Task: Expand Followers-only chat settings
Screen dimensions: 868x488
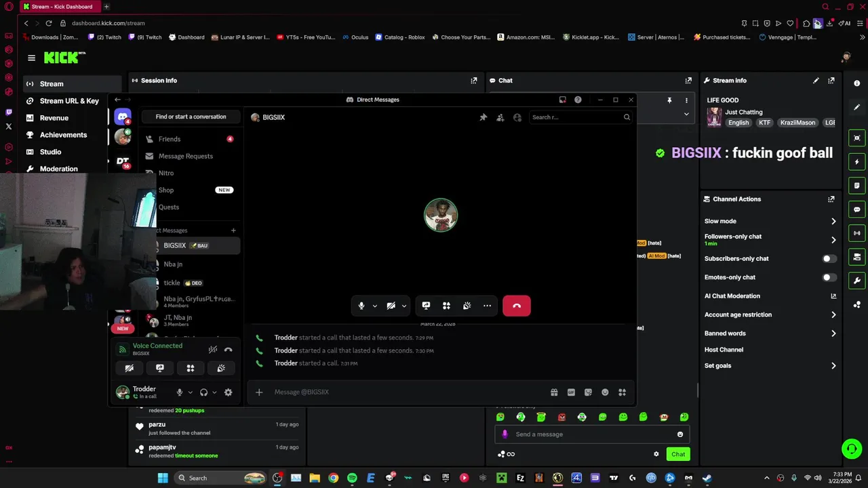Action: click(x=833, y=239)
